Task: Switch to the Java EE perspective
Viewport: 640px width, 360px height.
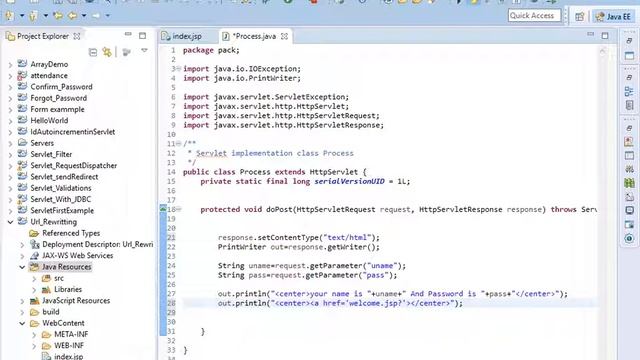Action: [x=613, y=16]
